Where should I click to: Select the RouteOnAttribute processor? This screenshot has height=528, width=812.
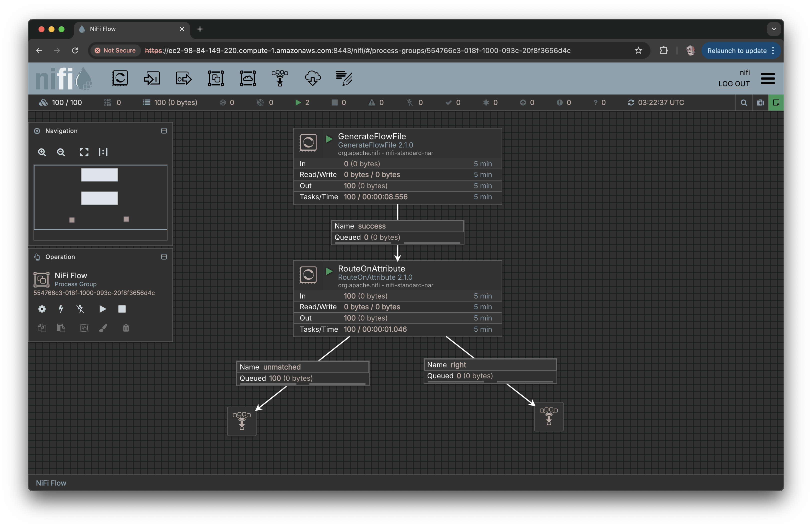click(397, 299)
